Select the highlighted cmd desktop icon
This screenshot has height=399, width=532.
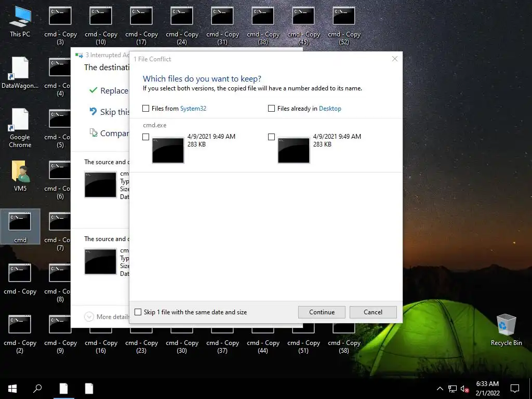tap(20, 227)
